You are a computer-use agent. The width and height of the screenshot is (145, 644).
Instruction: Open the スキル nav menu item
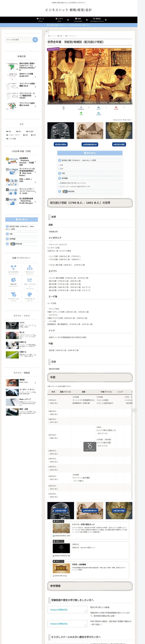(x=59, y=20)
